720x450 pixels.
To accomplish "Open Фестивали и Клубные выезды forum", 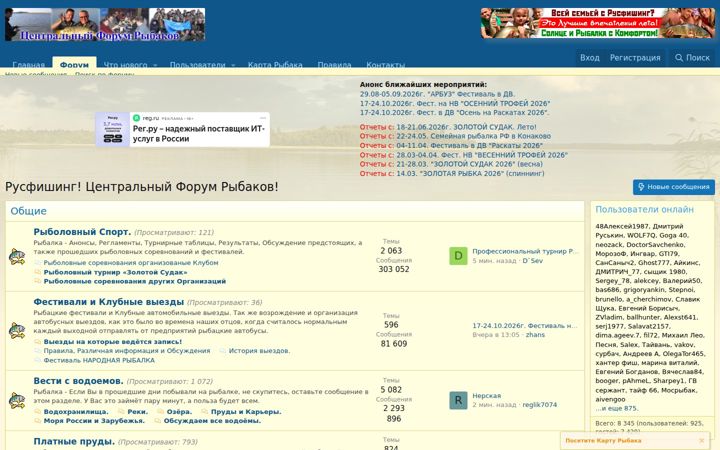I will click(x=108, y=302).
